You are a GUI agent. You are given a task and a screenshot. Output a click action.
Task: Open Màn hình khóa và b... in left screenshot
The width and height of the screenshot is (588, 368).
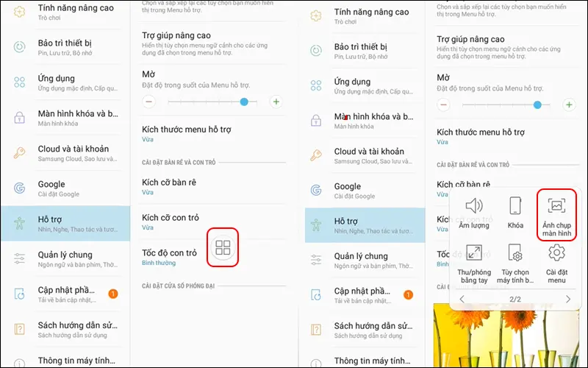click(65, 118)
